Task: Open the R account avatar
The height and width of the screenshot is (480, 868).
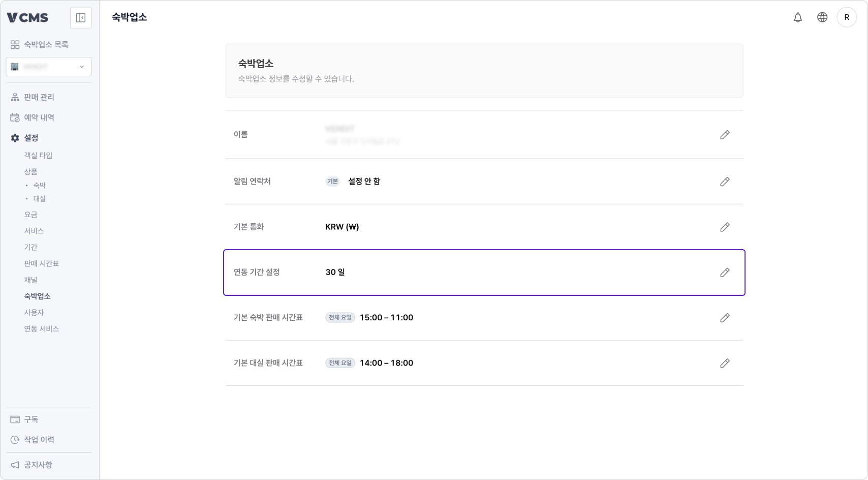Action: tap(847, 17)
